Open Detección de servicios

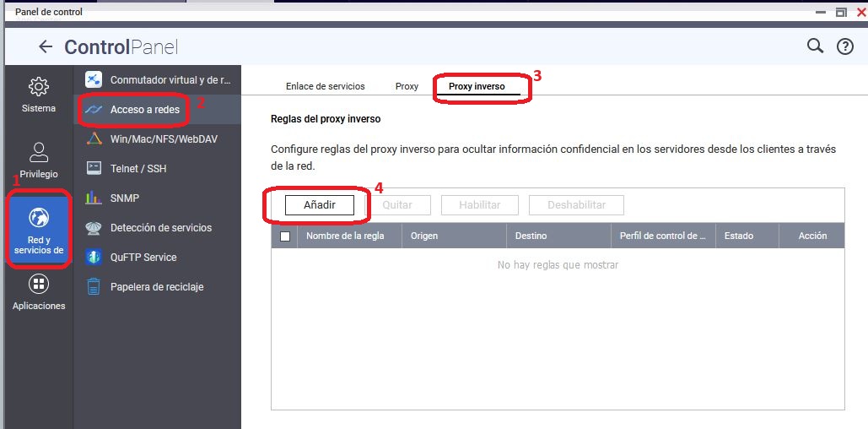[x=160, y=227]
